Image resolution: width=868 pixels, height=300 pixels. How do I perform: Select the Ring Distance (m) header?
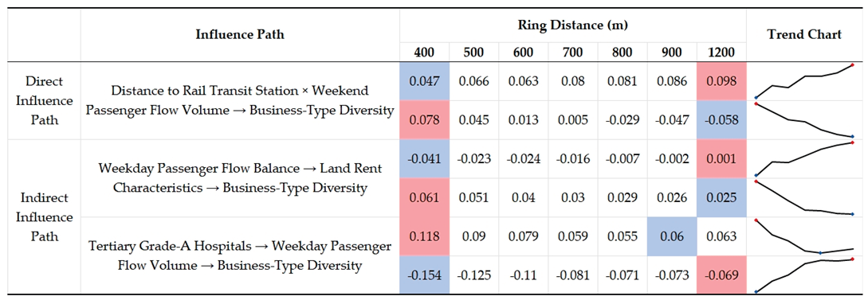point(573,24)
